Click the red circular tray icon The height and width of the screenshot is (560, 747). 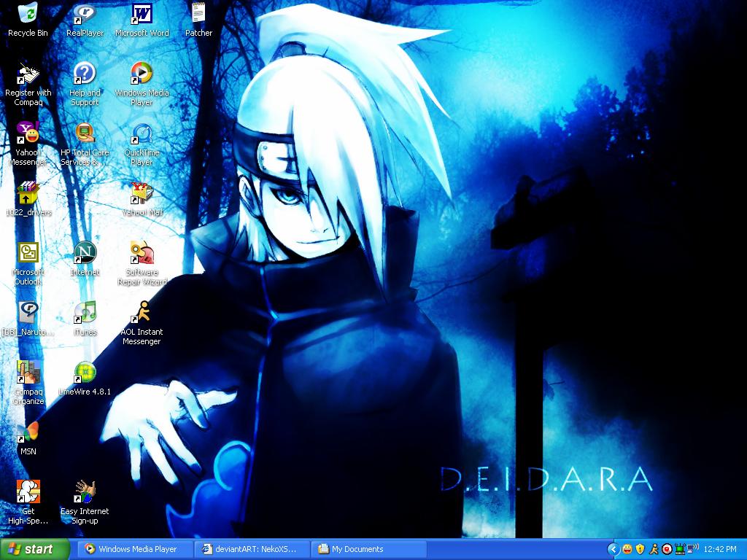(667, 550)
